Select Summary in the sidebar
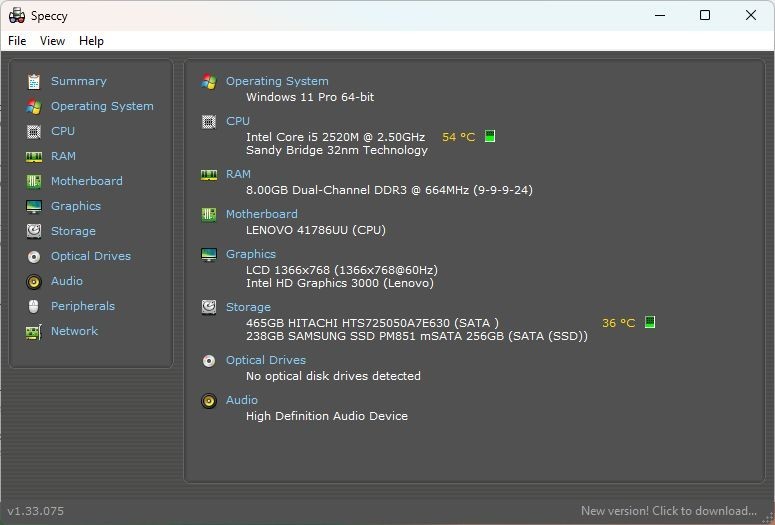 [79, 81]
